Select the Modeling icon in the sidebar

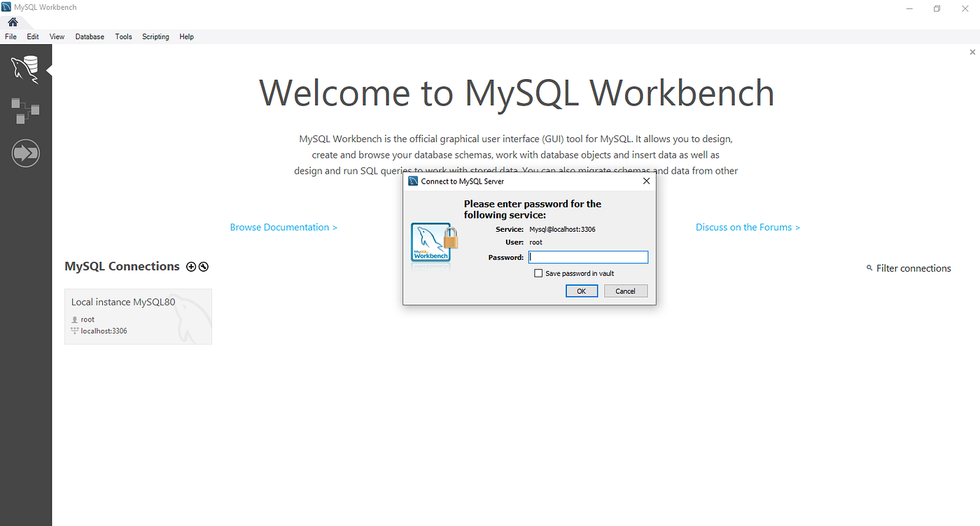click(25, 111)
